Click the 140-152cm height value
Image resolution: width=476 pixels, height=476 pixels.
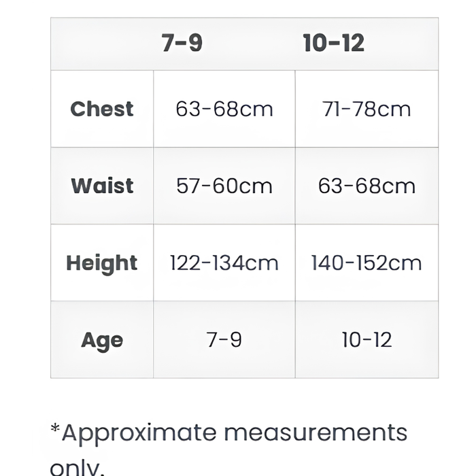[x=367, y=263]
